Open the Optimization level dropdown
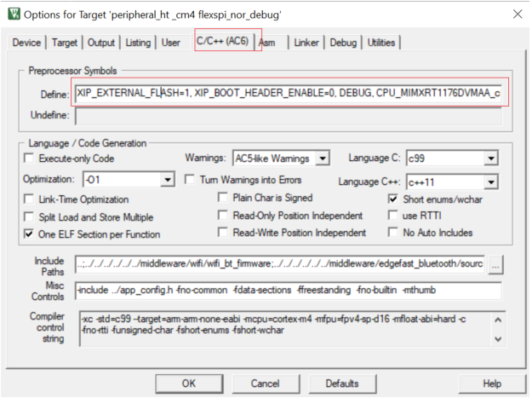Viewport: 532px width, 398px height. pyautogui.click(x=168, y=180)
